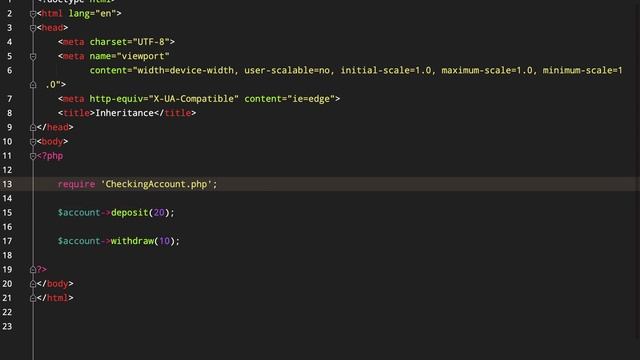Viewport: 640px width, 360px height.
Task: Click line number 18 in the gutter
Action: [7, 256]
